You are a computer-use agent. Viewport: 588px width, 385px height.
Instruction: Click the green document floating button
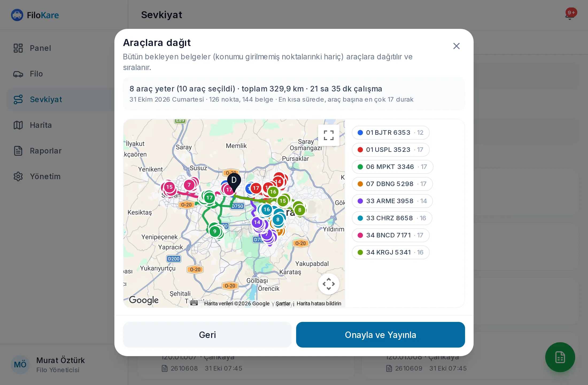[x=560, y=357]
